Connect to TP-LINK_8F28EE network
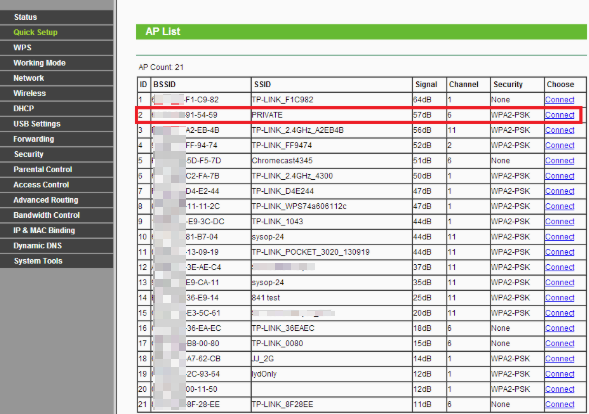 pyautogui.click(x=560, y=404)
